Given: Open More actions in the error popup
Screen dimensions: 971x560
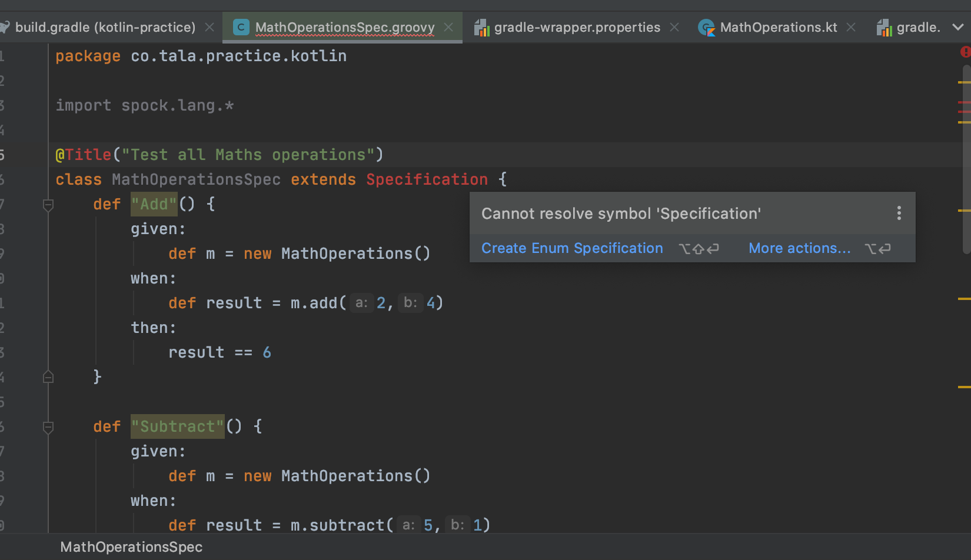Looking at the screenshot, I should 799,248.
